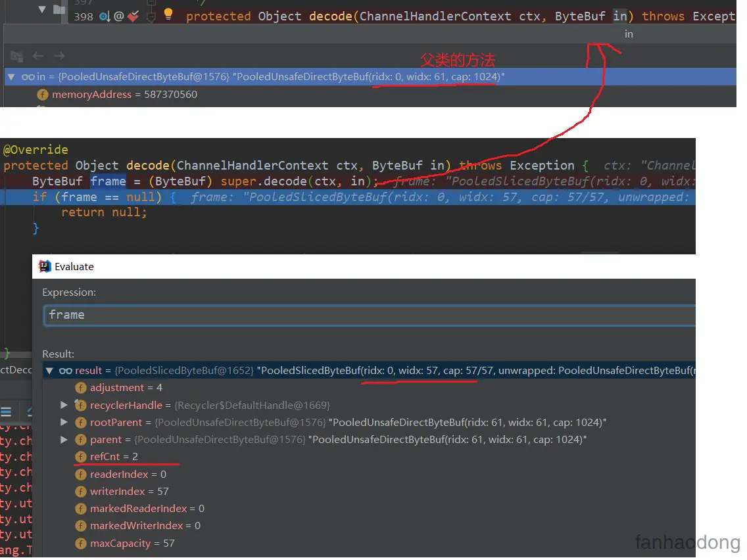The image size is (747, 560).
Task: Click the highlighted 'frame' variable in the ByteBuf declaration
Action: click(108, 181)
